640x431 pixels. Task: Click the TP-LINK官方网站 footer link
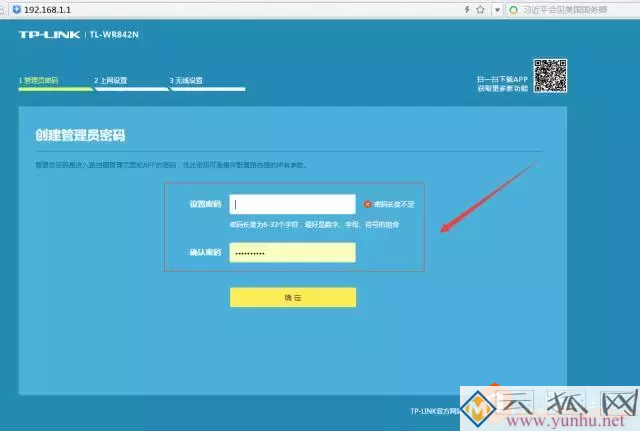435,411
